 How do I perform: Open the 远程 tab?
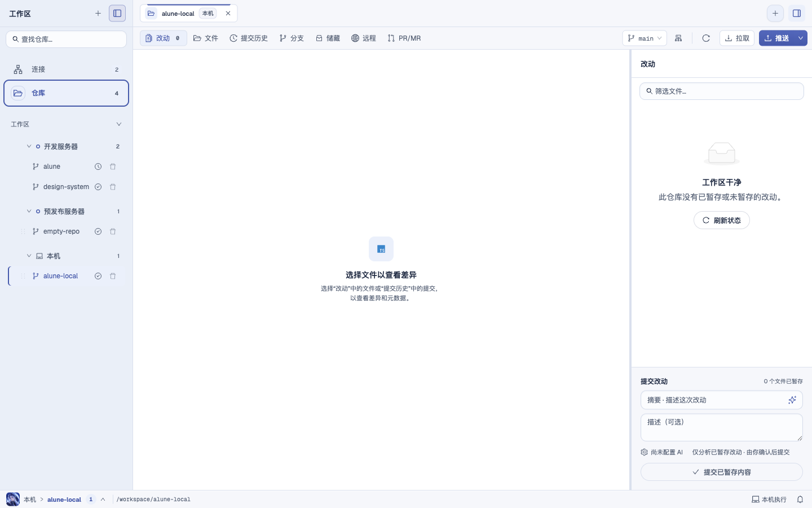364,38
